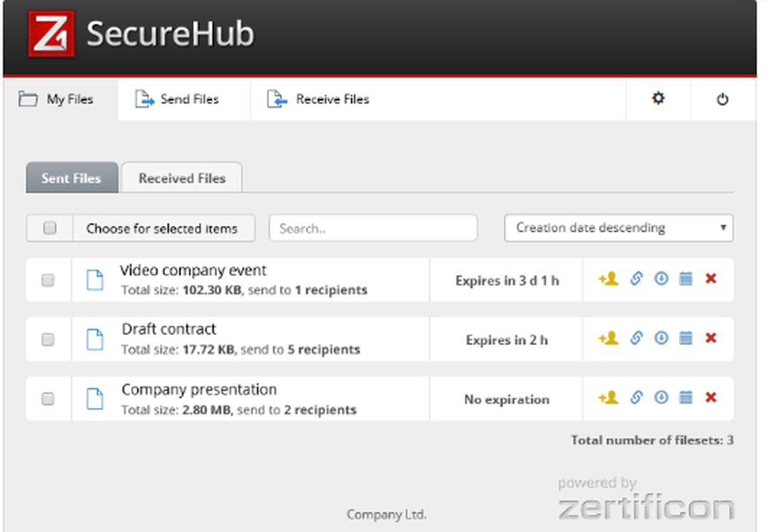Delete Draft contract fileset
This screenshot has width=767, height=532.
pos(711,338)
